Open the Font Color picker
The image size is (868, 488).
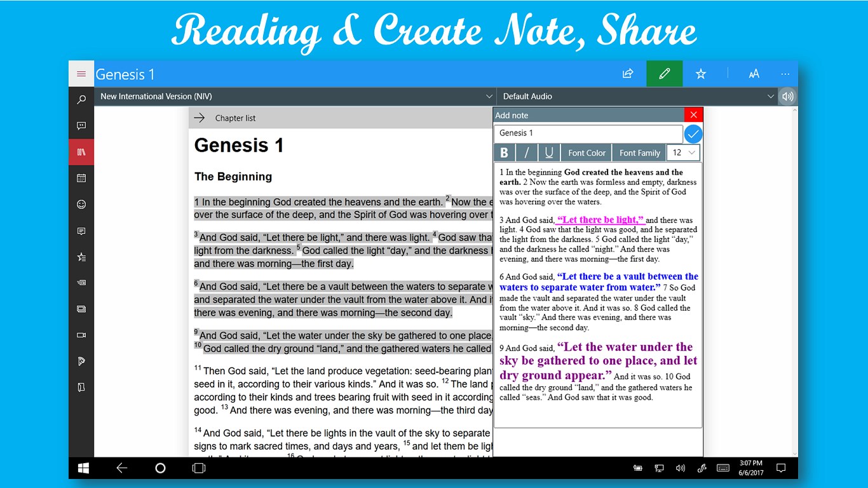(x=586, y=152)
